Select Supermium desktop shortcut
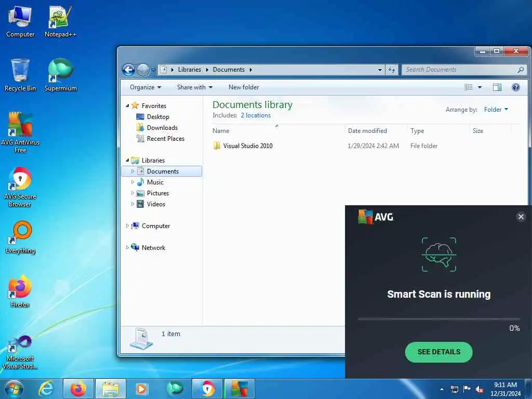This screenshot has width=532, height=399. [60, 75]
